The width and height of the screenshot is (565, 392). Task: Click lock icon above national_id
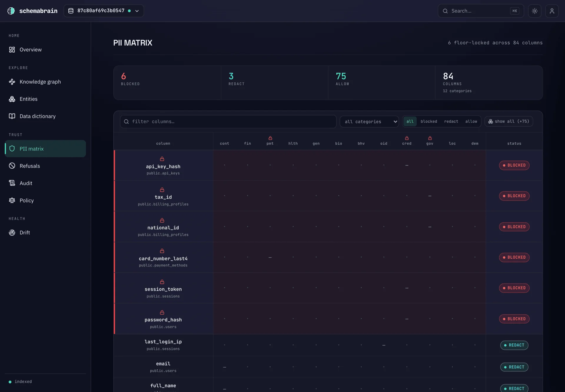coord(162,220)
